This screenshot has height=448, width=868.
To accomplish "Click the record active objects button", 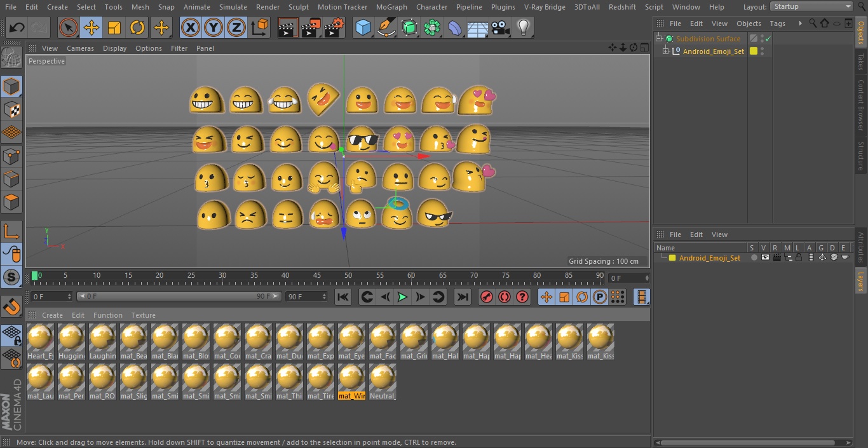I will pyautogui.click(x=487, y=297).
